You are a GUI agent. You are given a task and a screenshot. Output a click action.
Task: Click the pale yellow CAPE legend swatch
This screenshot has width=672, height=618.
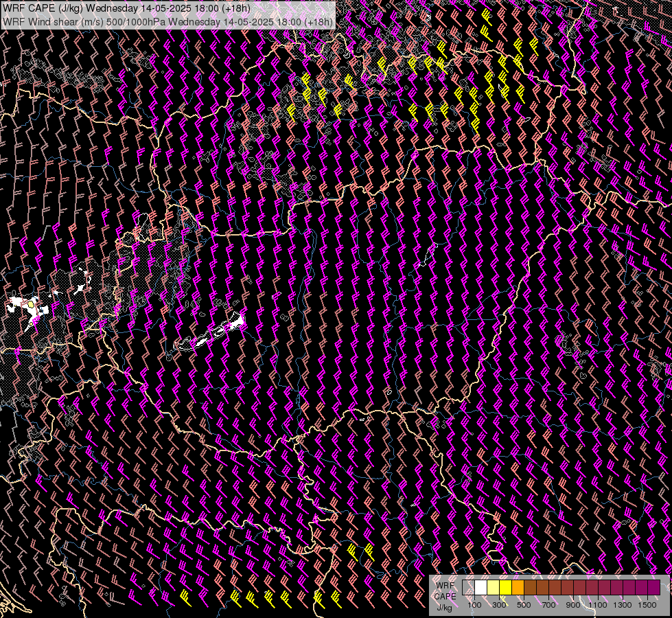[494, 587]
